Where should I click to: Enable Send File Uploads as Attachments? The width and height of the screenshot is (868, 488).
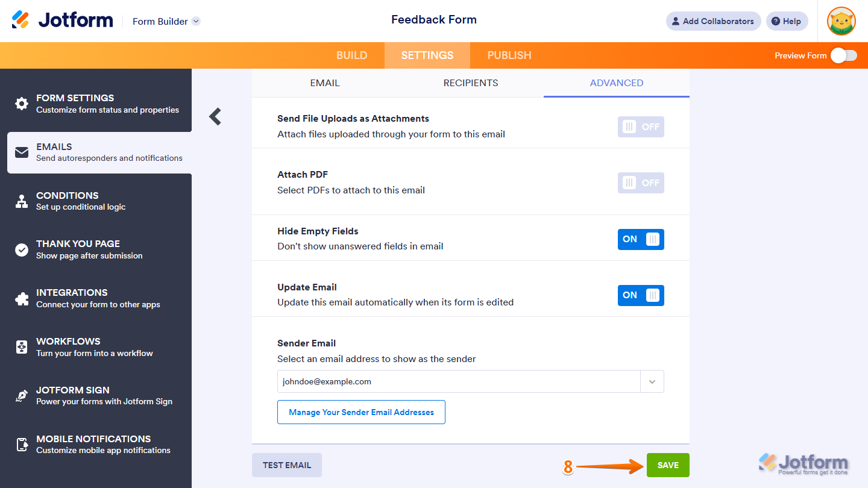click(641, 127)
